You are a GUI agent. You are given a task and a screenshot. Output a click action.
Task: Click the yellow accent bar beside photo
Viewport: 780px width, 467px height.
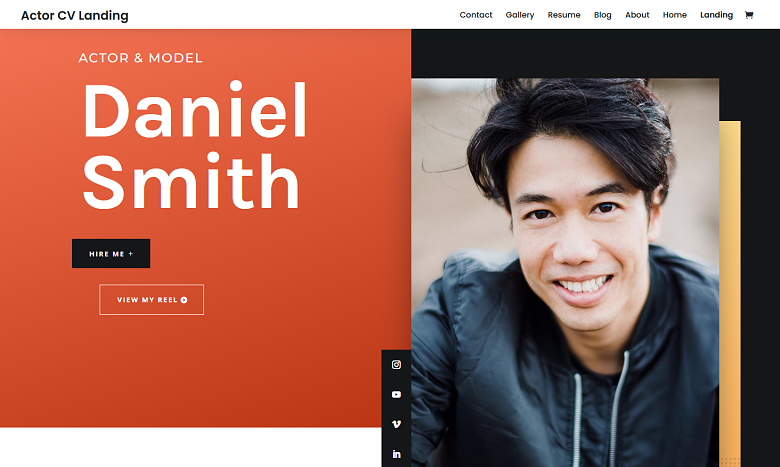(730, 293)
